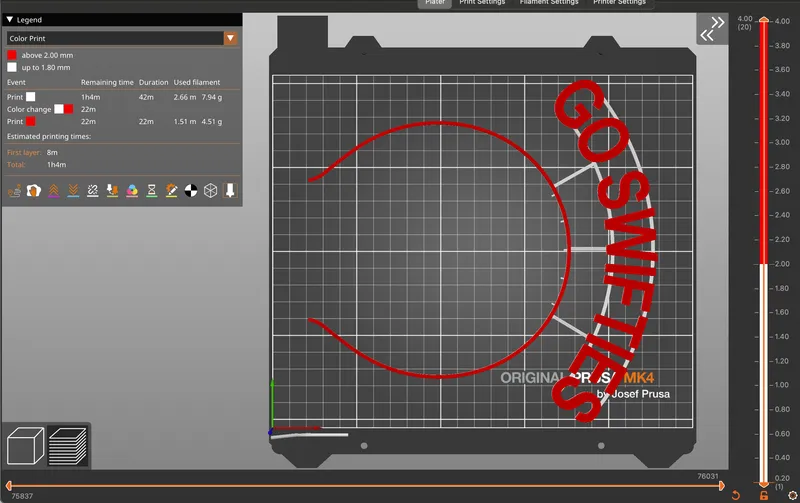Click the 4.51 g filament weight
800x503 pixels.
pyautogui.click(x=212, y=121)
